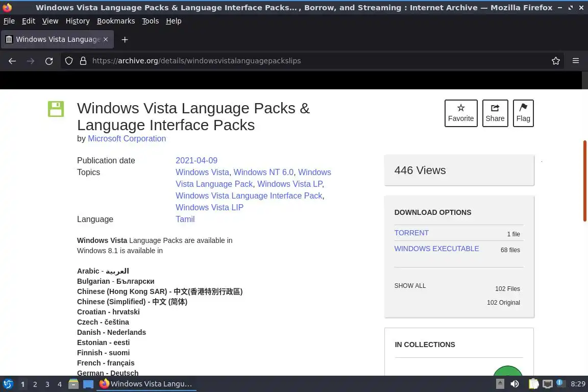Click the volume speaker tray icon
The image size is (588, 392).
click(x=514, y=384)
